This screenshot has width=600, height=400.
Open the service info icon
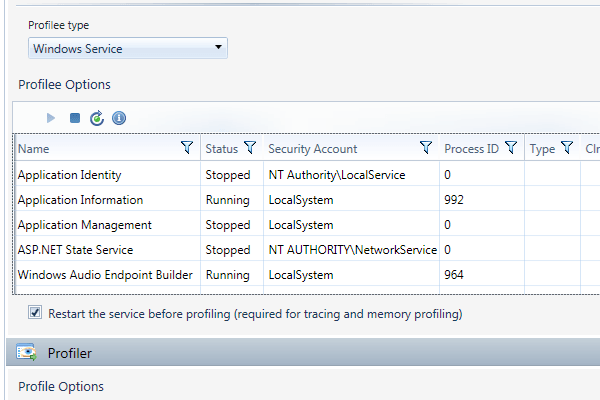click(x=119, y=118)
